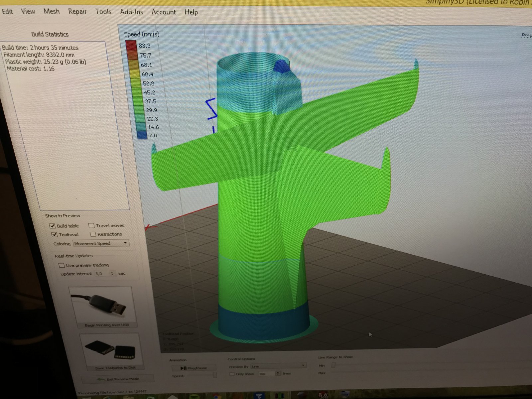
Task: Click the Material cost 1.16 text
Action: [31, 68]
